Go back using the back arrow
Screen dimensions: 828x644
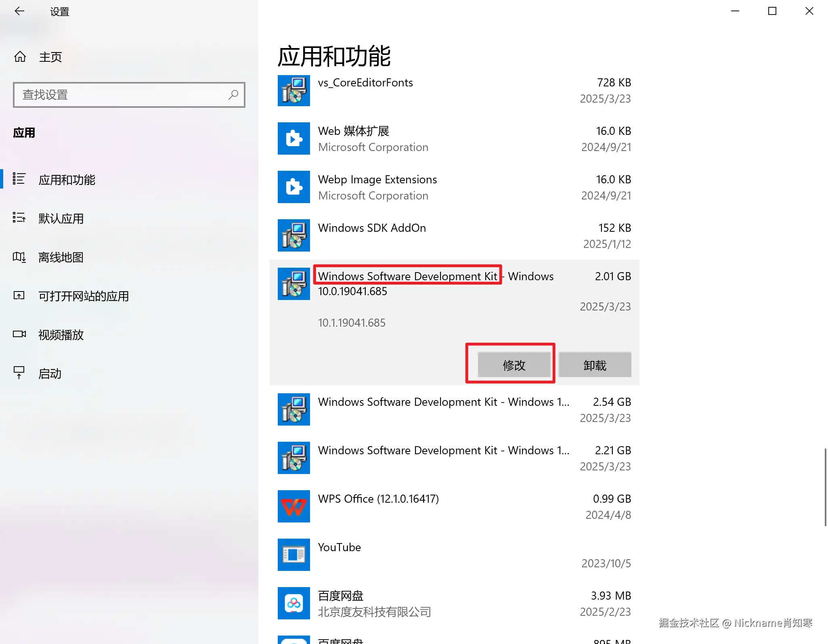click(19, 11)
